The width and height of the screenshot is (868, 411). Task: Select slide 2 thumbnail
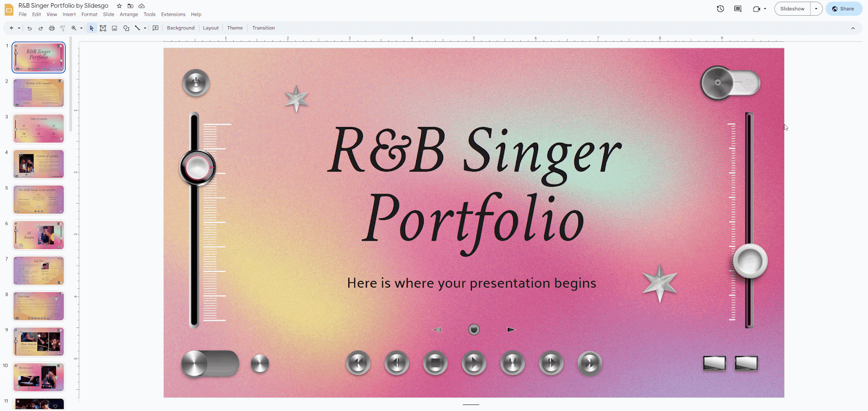click(x=39, y=93)
